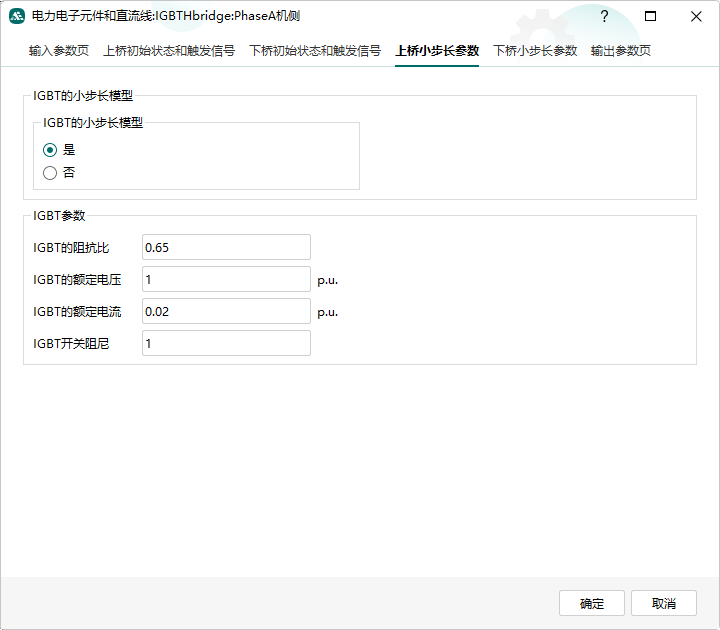Image resolution: width=720 pixels, height=630 pixels.
Task: Click the 取消 button
Action: pyautogui.click(x=664, y=603)
